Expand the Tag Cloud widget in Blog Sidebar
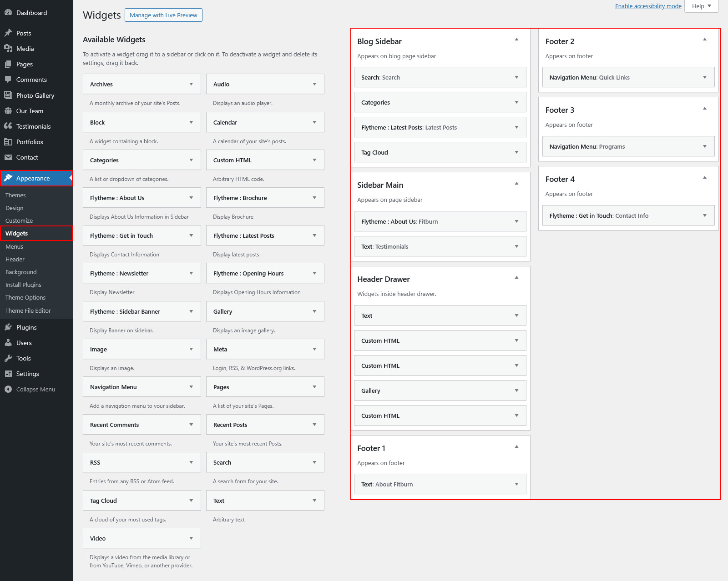 (516, 152)
